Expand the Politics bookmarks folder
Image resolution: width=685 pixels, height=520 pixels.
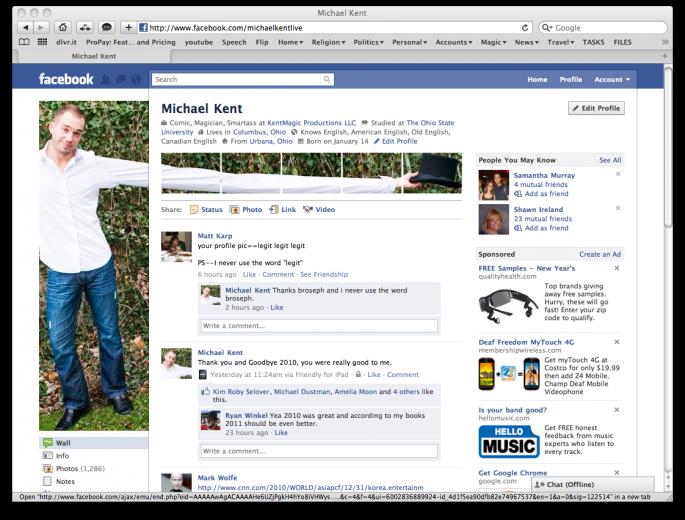click(368, 42)
